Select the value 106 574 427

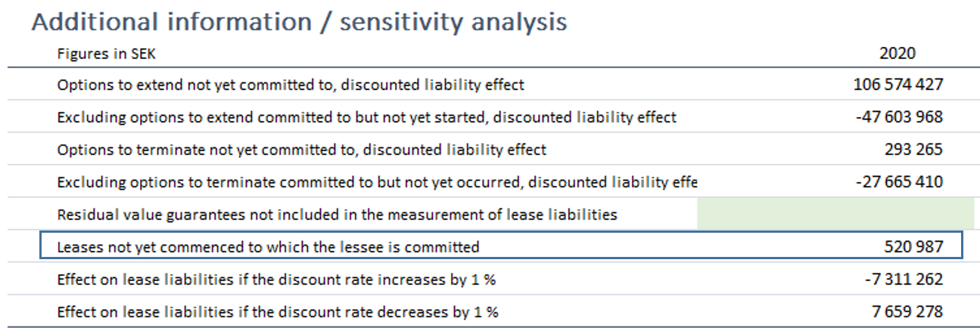coord(898,85)
